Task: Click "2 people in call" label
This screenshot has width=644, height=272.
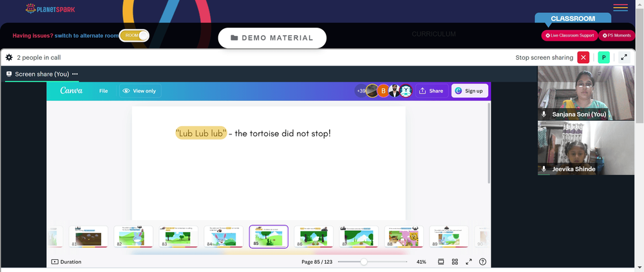Action: coord(39,57)
